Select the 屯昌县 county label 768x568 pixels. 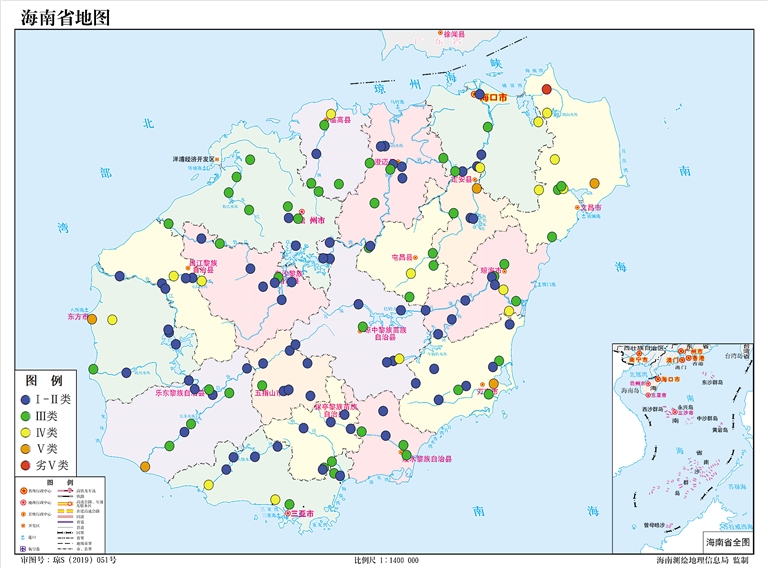pyautogui.click(x=402, y=257)
